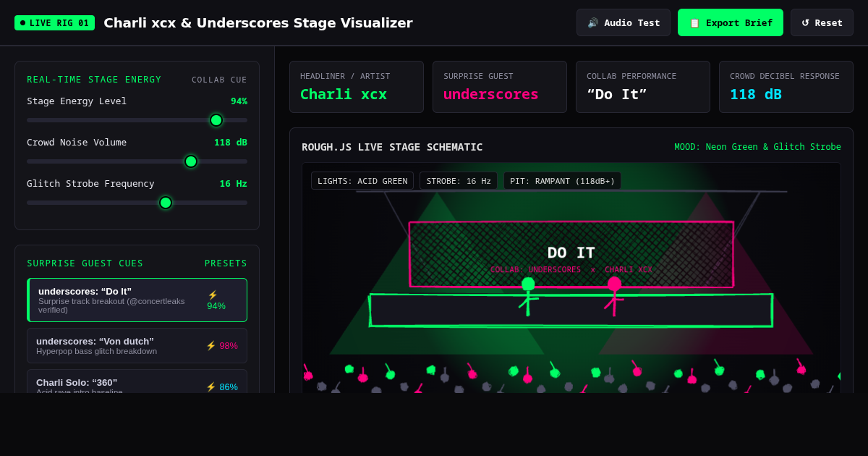Click the REAL-TIME STAGE ENERGY heading
This screenshot has height=456, width=868.
pyautogui.click(x=94, y=80)
